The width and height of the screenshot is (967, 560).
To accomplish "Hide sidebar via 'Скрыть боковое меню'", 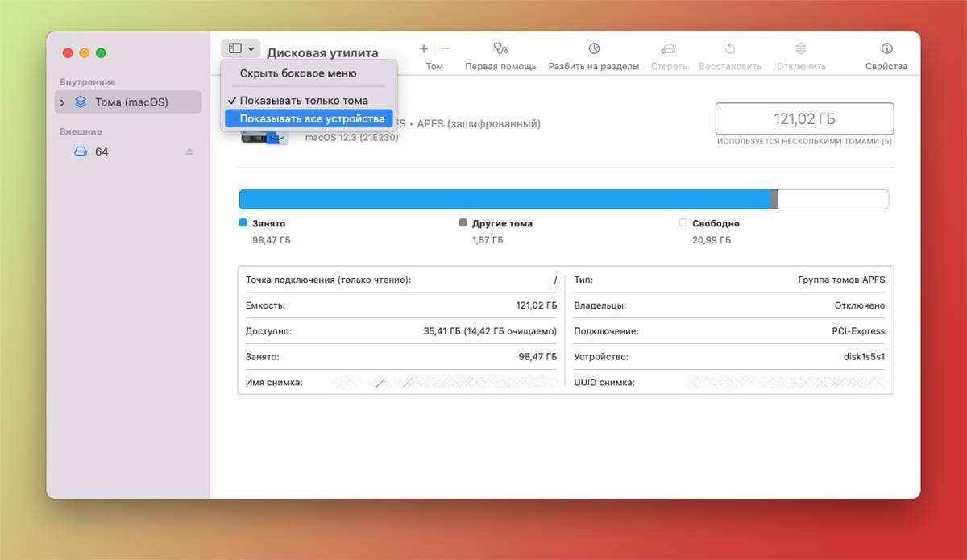I will coord(298,73).
